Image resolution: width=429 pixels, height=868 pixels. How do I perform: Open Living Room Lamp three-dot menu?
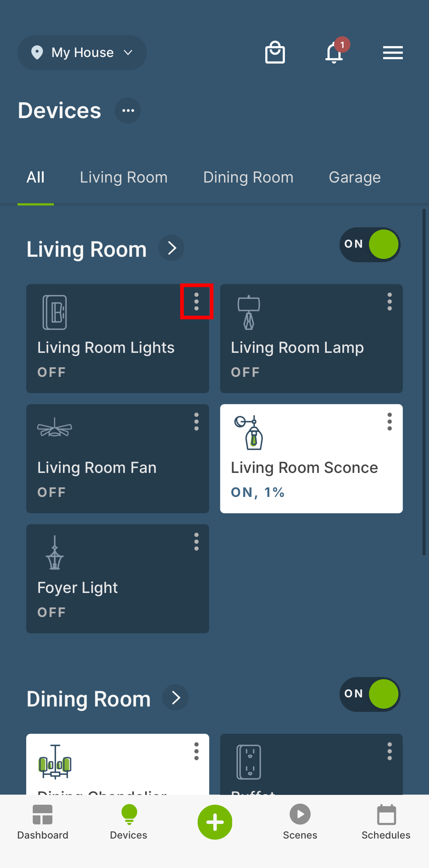point(389,302)
